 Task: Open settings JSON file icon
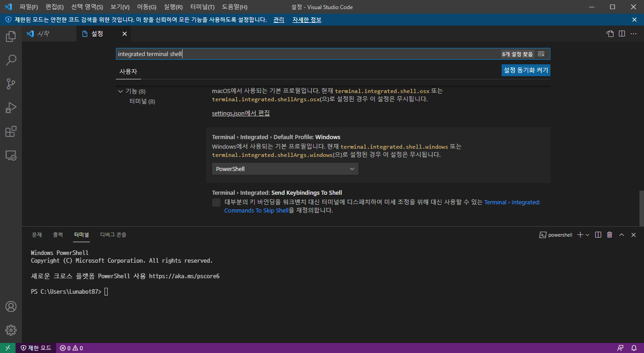click(x=610, y=34)
